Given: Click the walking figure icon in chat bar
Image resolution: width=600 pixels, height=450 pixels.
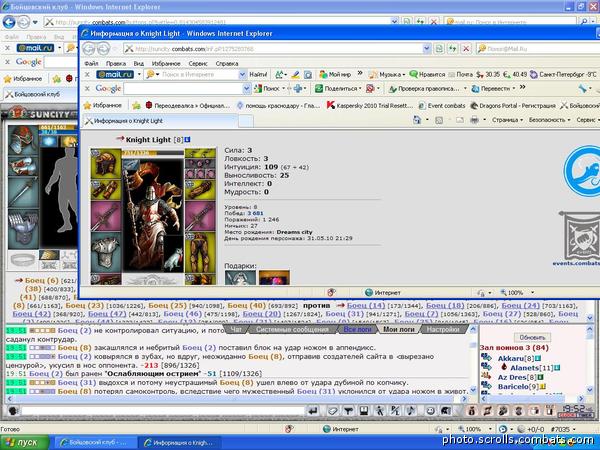Looking at the screenshot, I should pos(379,411).
